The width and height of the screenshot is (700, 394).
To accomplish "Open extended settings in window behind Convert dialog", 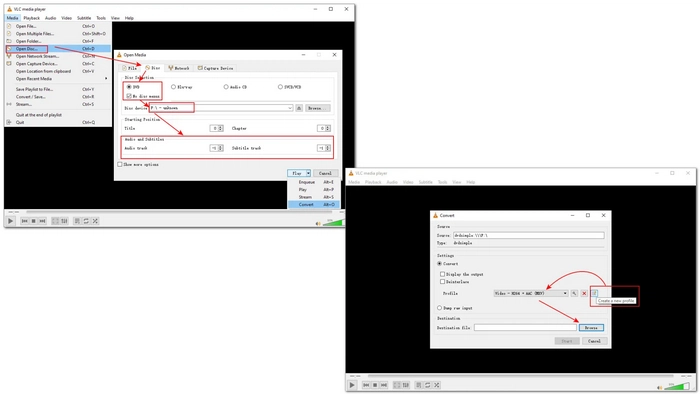I will (x=406, y=385).
